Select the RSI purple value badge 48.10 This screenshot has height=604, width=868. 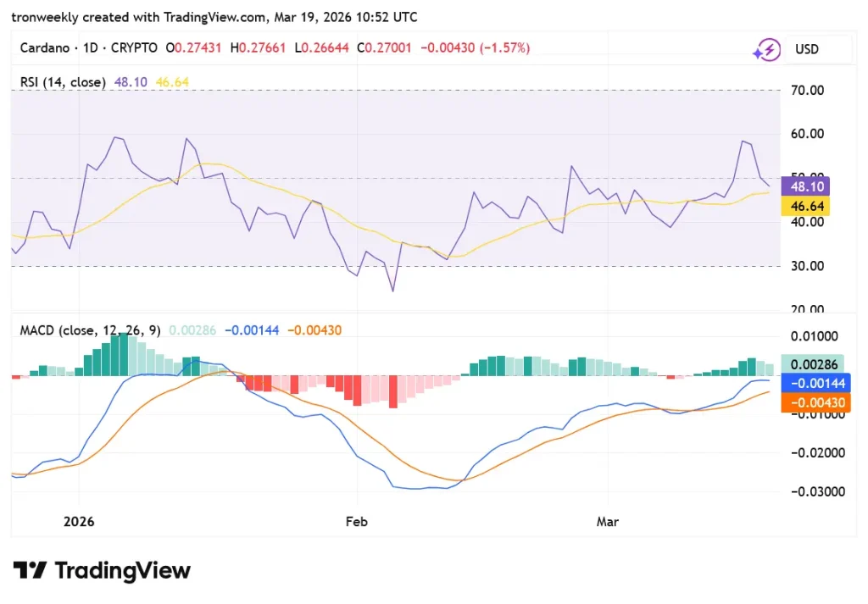pyautogui.click(x=805, y=186)
